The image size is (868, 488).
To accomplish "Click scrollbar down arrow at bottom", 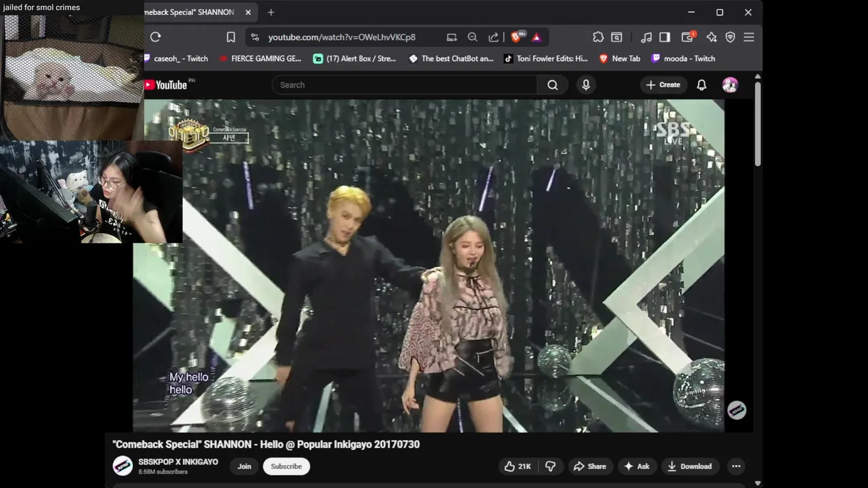I will click(757, 483).
